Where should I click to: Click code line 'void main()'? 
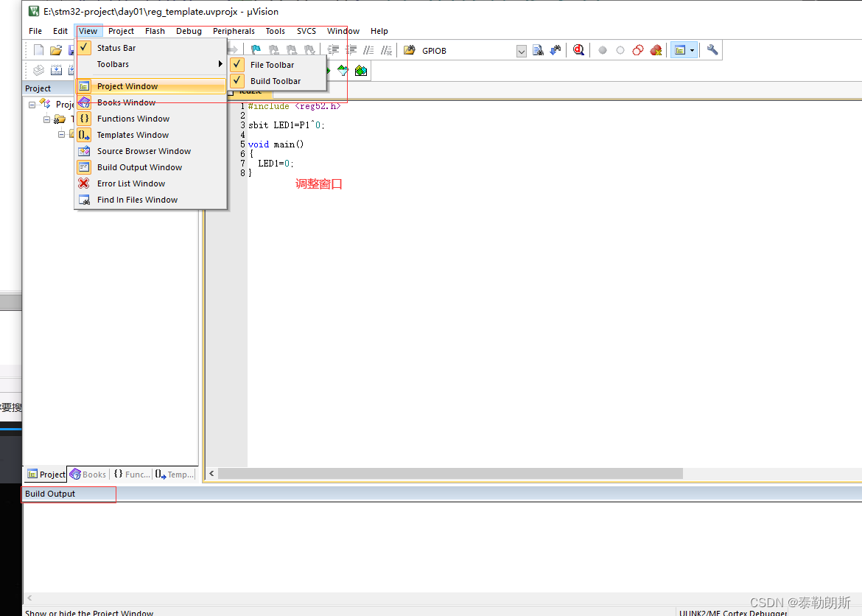(276, 144)
